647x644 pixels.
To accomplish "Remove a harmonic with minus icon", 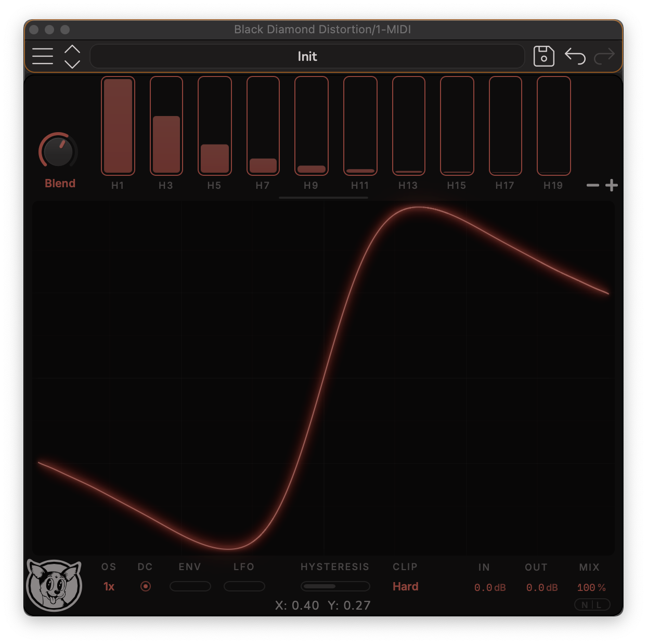I will (x=593, y=185).
